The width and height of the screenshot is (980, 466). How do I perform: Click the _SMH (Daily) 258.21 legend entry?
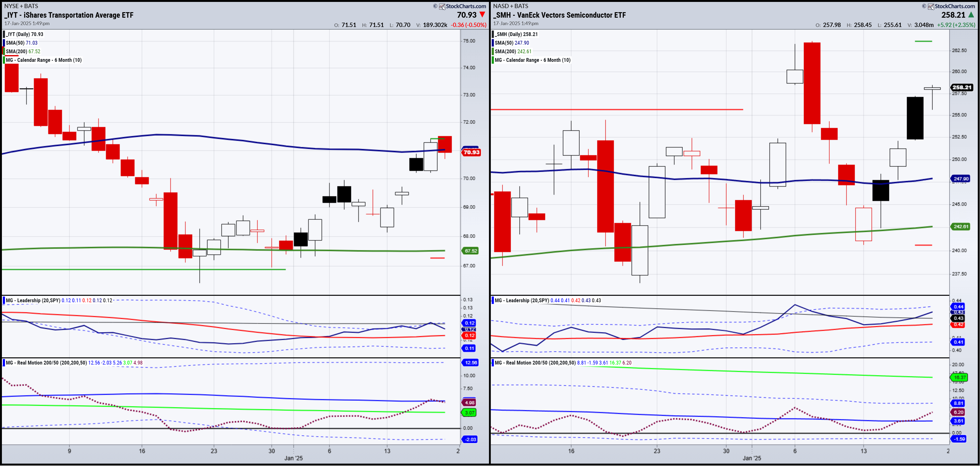[516, 34]
